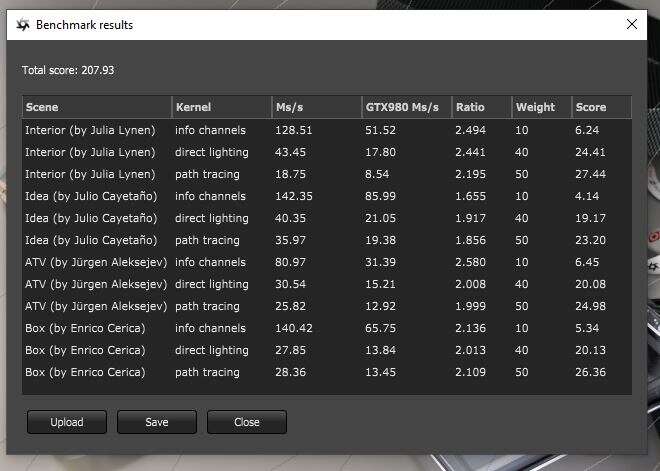Click the 30.54 Ms/s value
Viewport: 660px width, 471px height.
(x=290, y=284)
